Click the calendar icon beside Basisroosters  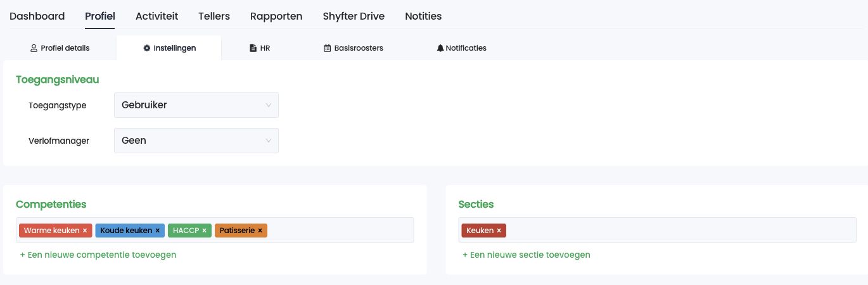(328, 48)
